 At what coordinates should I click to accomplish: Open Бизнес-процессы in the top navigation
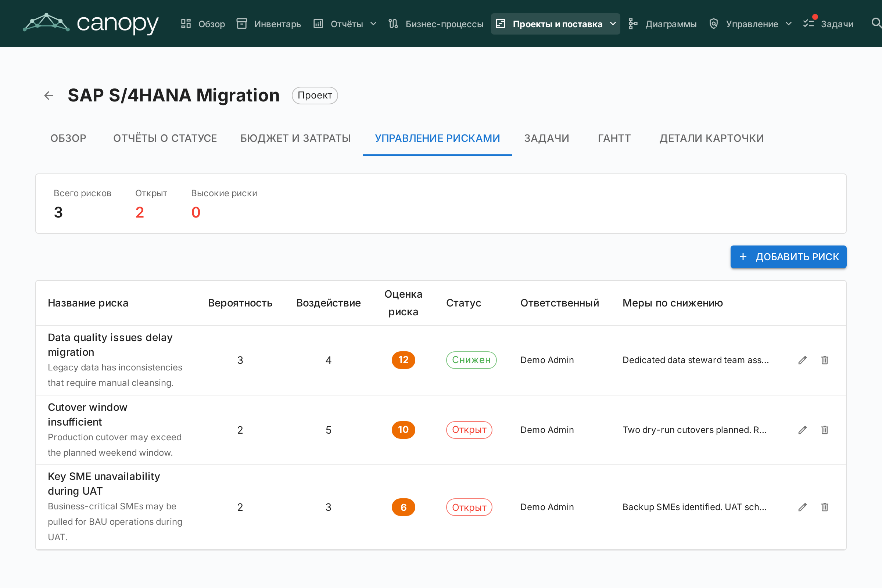pos(445,24)
